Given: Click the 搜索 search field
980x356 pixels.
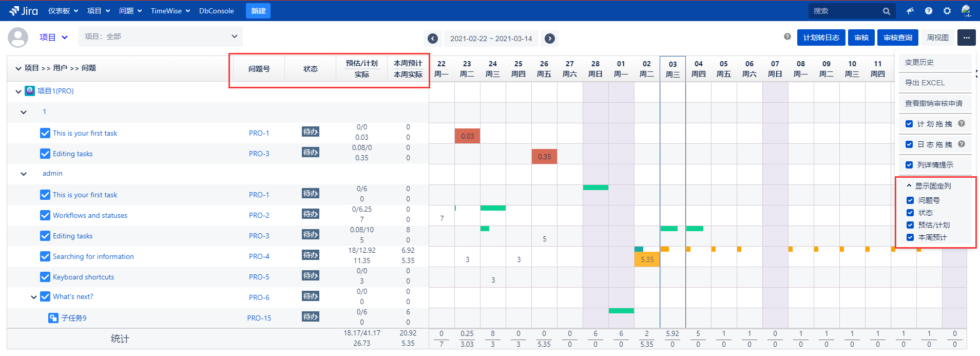Looking at the screenshot, I should coord(844,11).
